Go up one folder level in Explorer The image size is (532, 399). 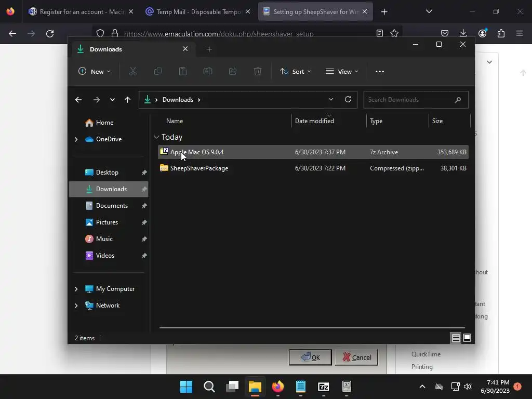[x=128, y=100]
